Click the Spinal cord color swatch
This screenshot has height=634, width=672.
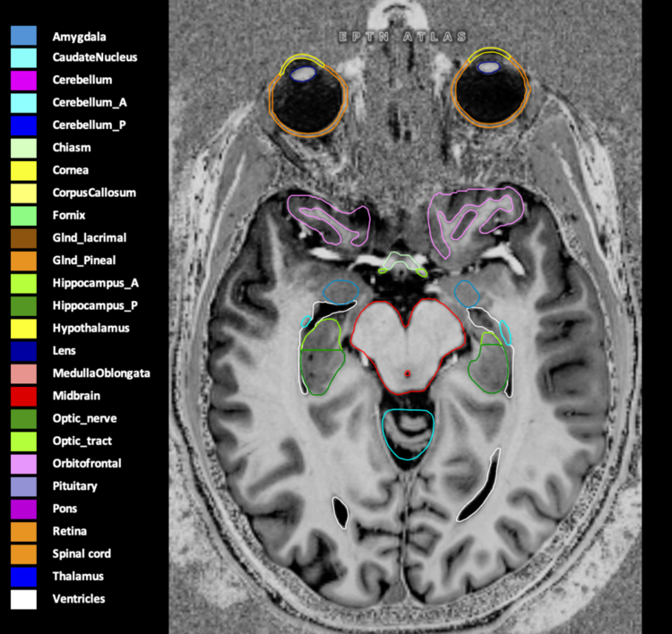click(23, 554)
